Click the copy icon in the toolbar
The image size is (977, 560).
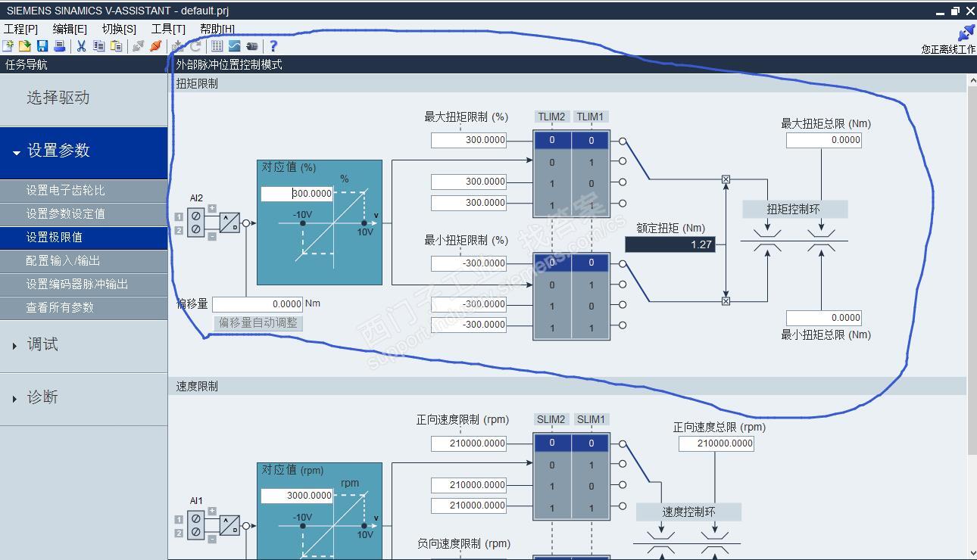[98, 46]
